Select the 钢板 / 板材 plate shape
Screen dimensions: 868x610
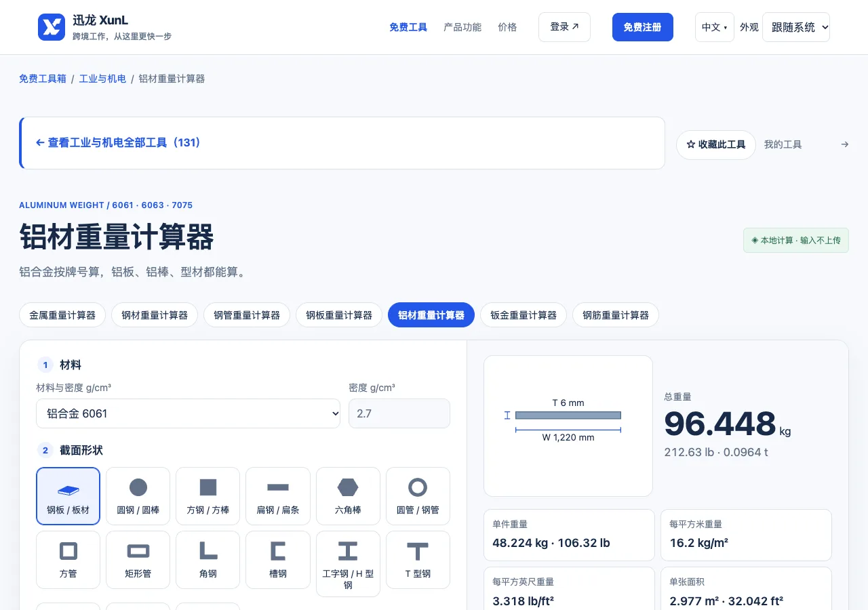68,496
